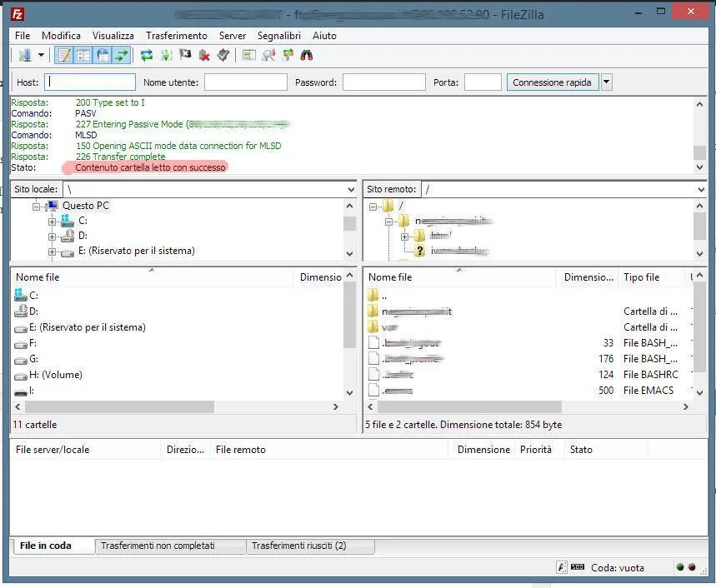Open Find files with the binoculars icon
The height and width of the screenshot is (588, 716).
click(x=307, y=54)
